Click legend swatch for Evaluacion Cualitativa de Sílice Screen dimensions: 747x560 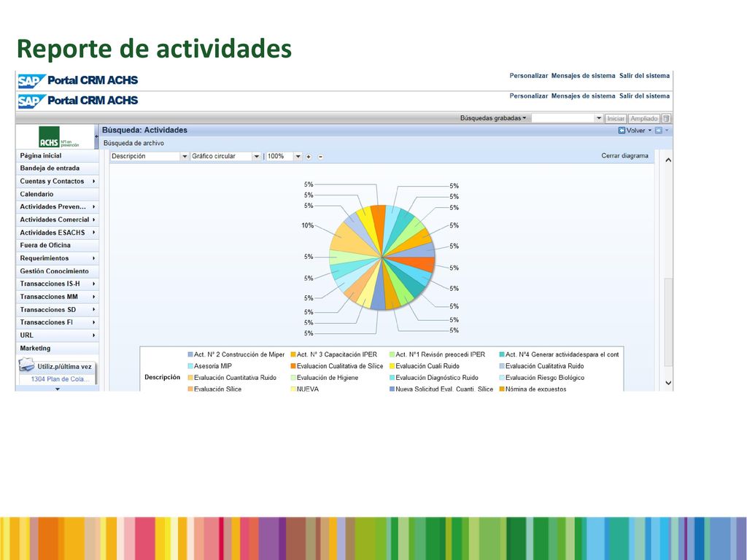tap(293, 366)
